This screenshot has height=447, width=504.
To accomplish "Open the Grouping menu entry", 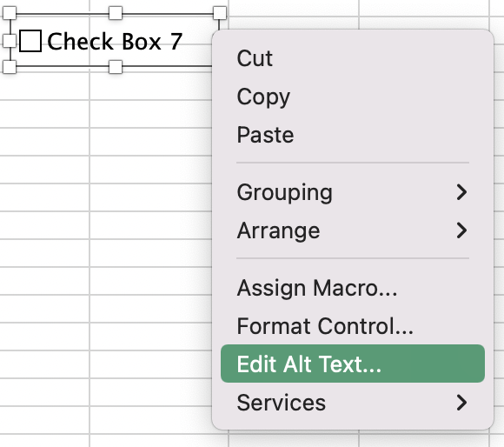I will tap(353, 192).
